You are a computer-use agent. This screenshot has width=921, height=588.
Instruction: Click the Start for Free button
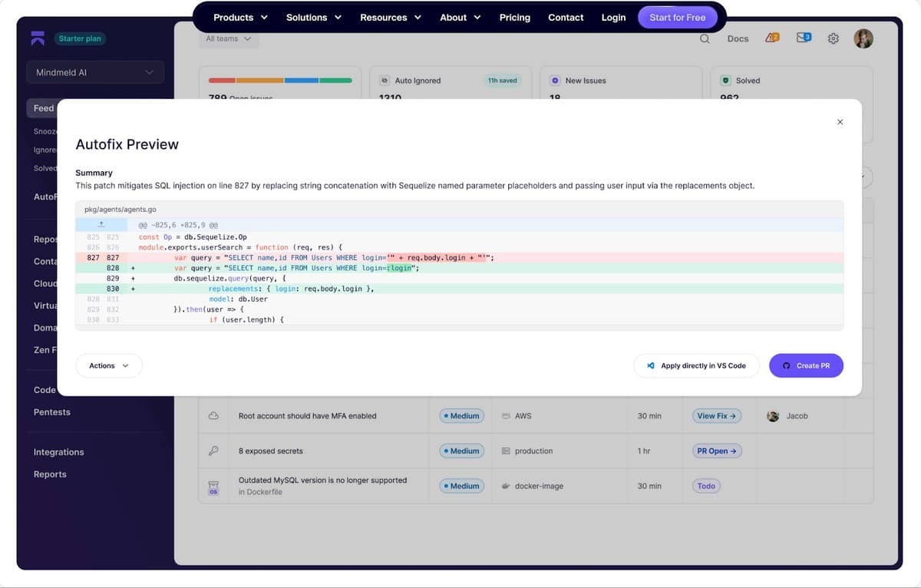[678, 17]
